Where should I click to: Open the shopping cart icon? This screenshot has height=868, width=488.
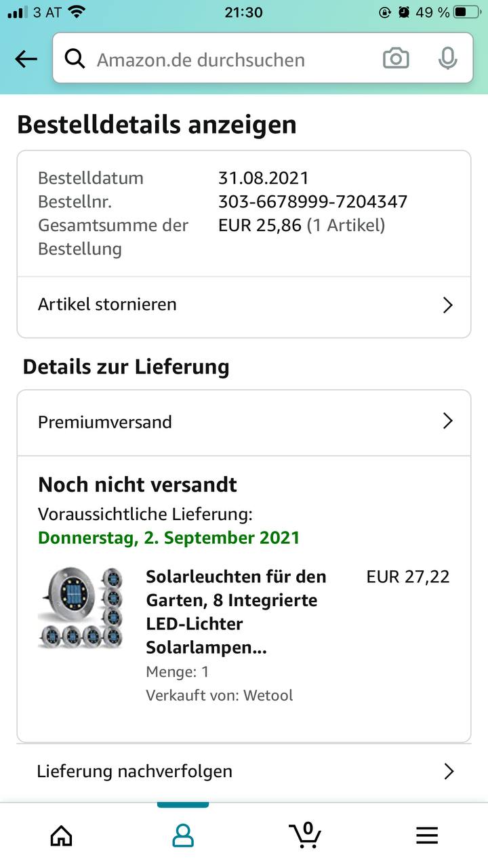tap(305, 834)
